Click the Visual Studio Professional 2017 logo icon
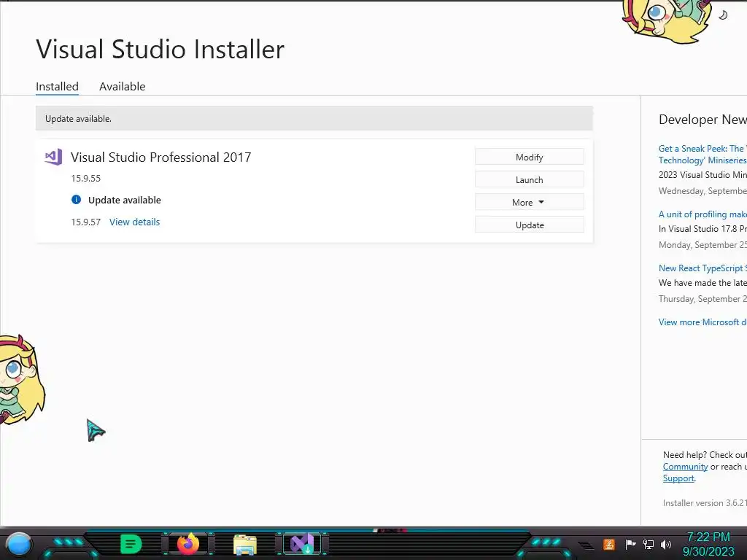 click(53, 157)
